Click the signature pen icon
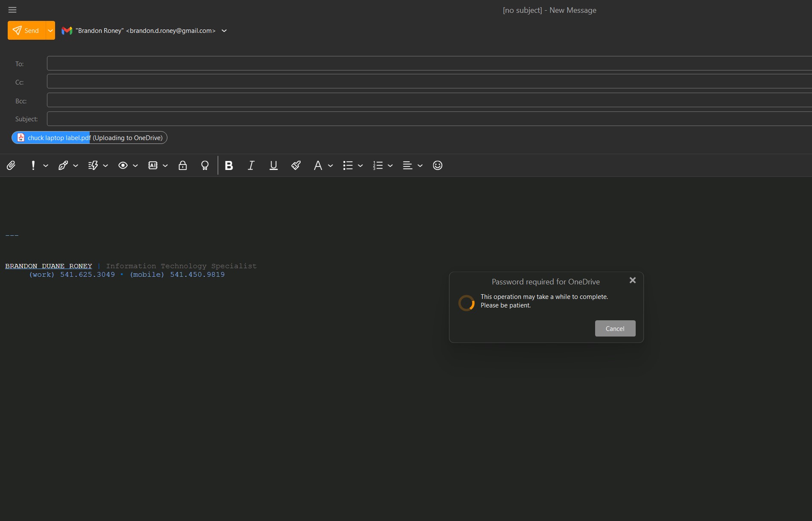 [x=63, y=166]
